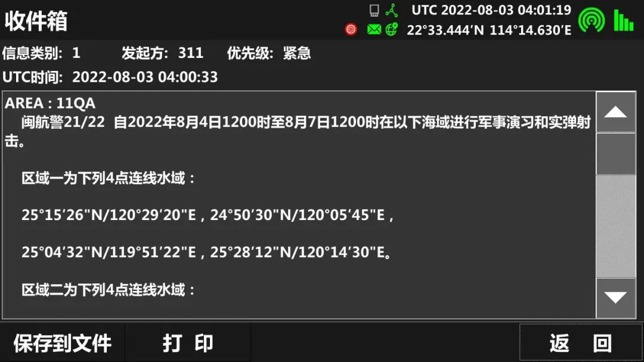Viewport: 644px width, 362px height.
Task: Click the scrollbar thumb handle
Action: click(615, 154)
